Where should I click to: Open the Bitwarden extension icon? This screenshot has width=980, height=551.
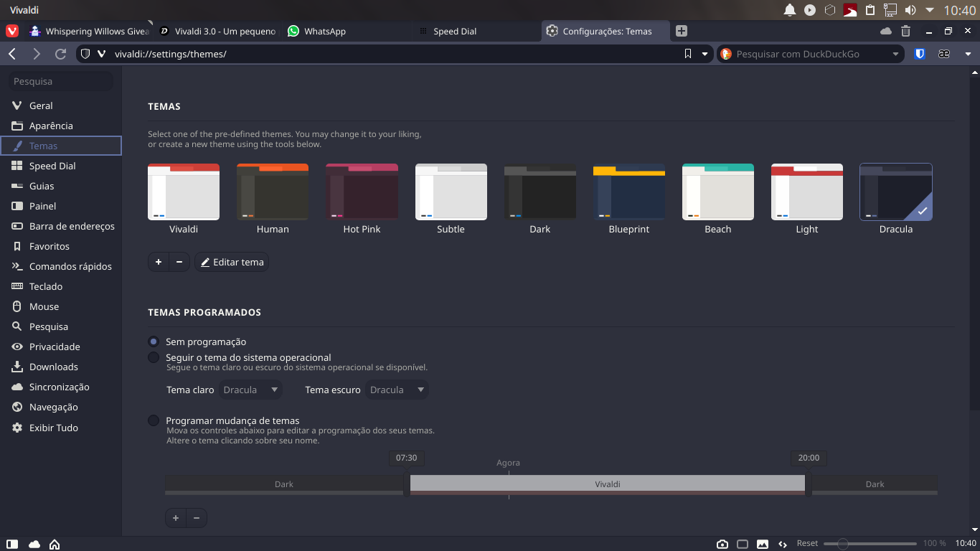pos(920,54)
